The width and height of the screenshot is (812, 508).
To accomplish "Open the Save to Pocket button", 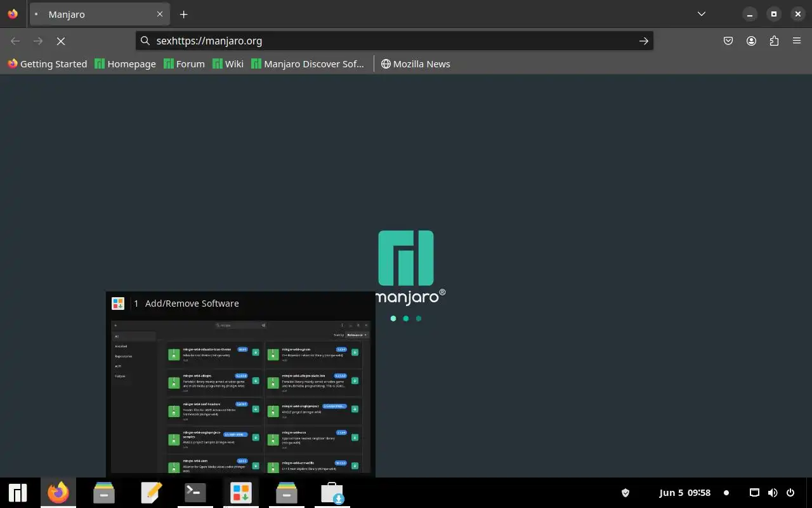I will [x=728, y=41].
